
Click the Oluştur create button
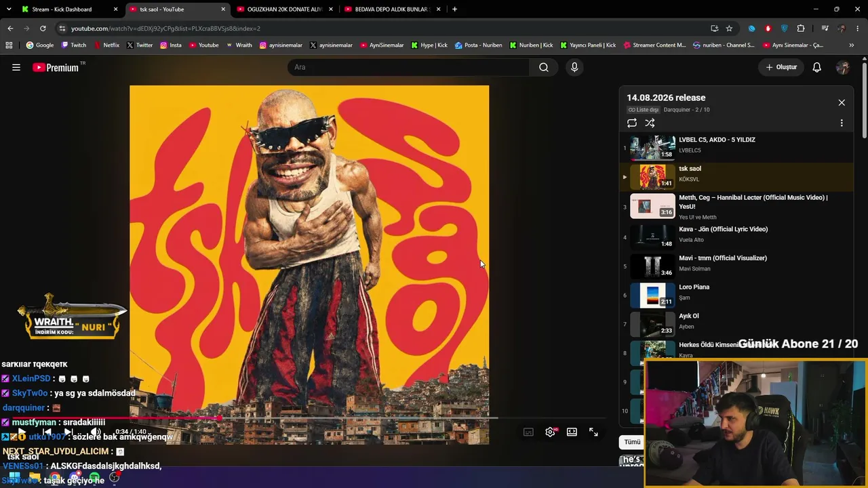pos(781,67)
